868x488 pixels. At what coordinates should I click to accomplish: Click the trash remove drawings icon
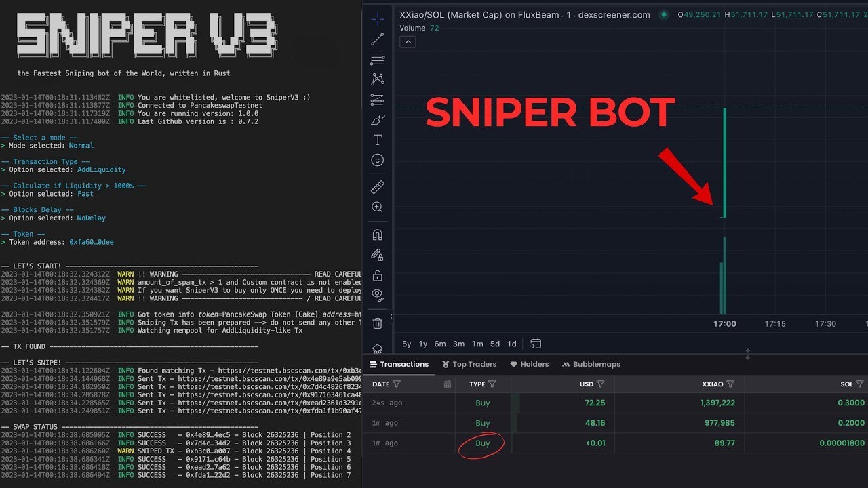tap(378, 323)
